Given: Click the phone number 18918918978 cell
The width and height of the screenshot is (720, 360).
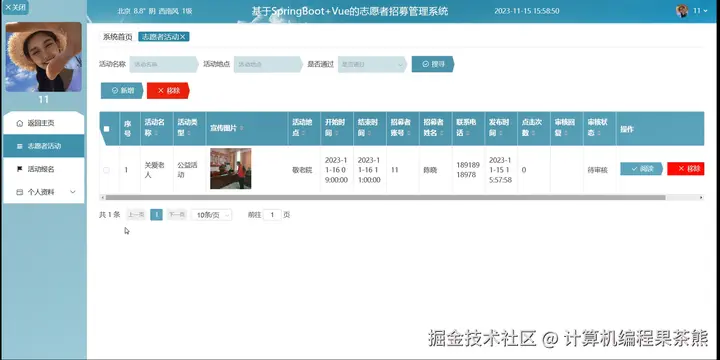Looking at the screenshot, I should pyautogui.click(x=468, y=170).
